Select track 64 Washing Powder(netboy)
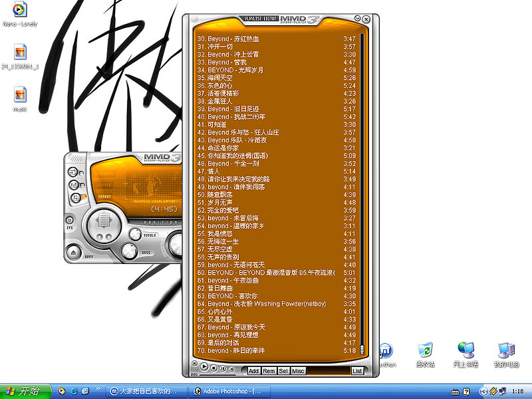The height and width of the screenshot is (399, 532). point(277,304)
